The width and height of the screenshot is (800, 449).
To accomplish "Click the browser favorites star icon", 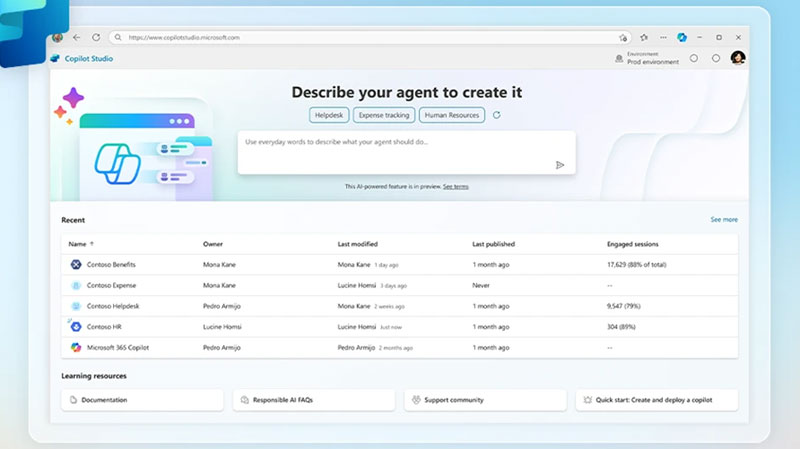I will [644, 37].
